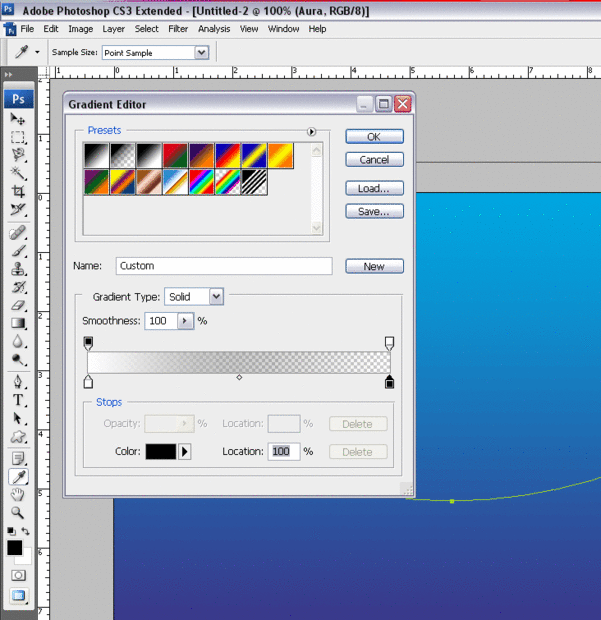Select the Eraser tool
The image size is (601, 620).
[x=18, y=305]
